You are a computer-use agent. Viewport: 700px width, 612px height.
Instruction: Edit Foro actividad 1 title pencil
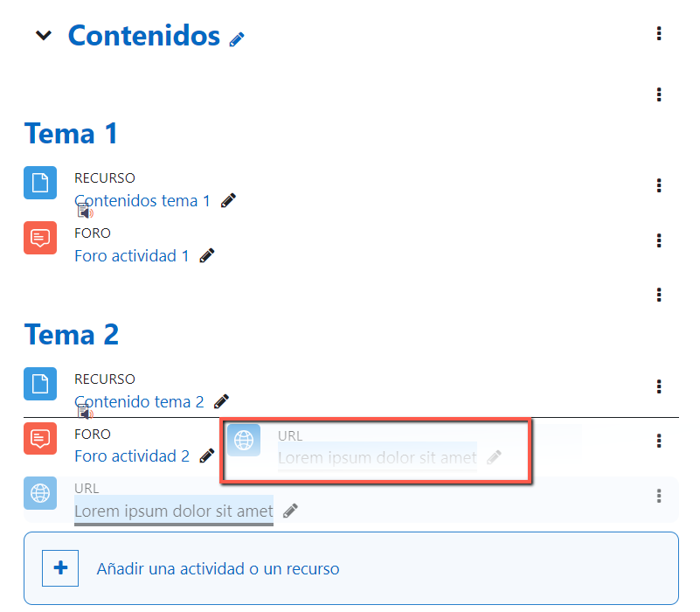(207, 255)
